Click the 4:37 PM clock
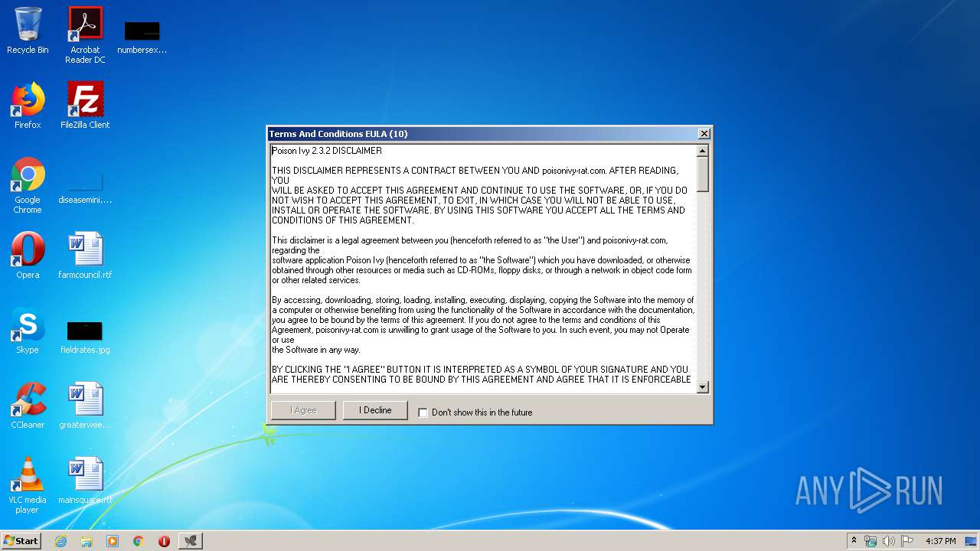This screenshot has height=551, width=980. (x=940, y=541)
